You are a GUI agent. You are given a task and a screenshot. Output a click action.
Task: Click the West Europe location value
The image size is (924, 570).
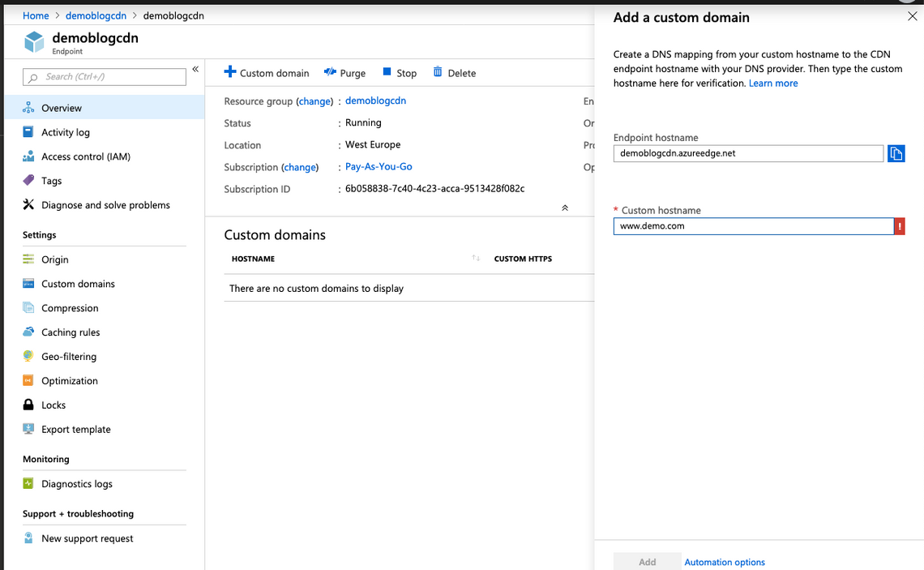tap(372, 144)
